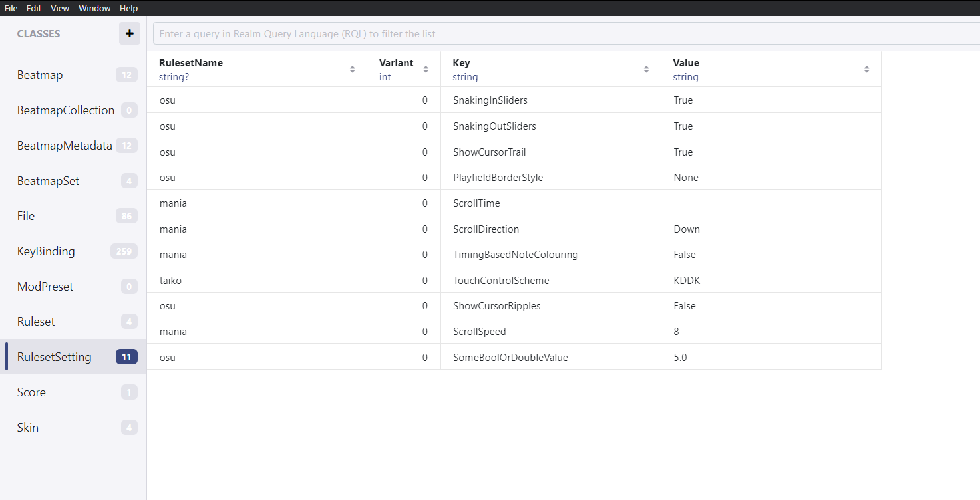Open the View menu
Image resolution: width=980 pixels, height=500 pixels.
(60, 8)
